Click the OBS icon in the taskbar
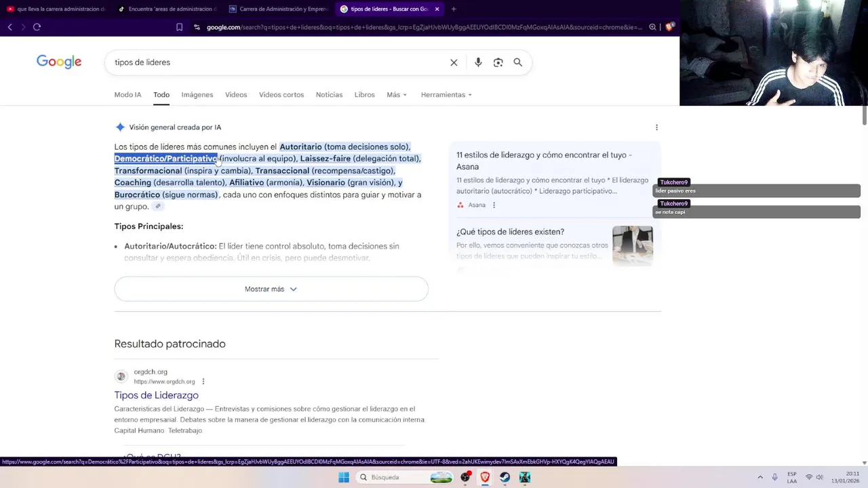This screenshot has width=868, height=488. click(465, 477)
